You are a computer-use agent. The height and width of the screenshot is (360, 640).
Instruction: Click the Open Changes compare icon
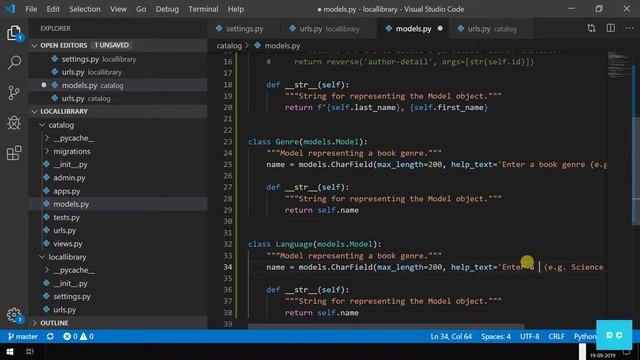(591, 28)
